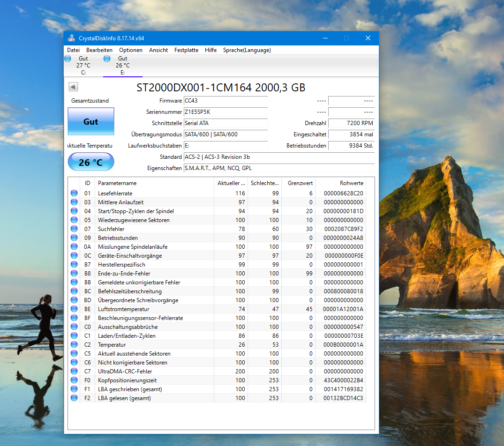Click the 26 °C temperature button
Viewport: 504px width, 446px height.
(x=91, y=162)
